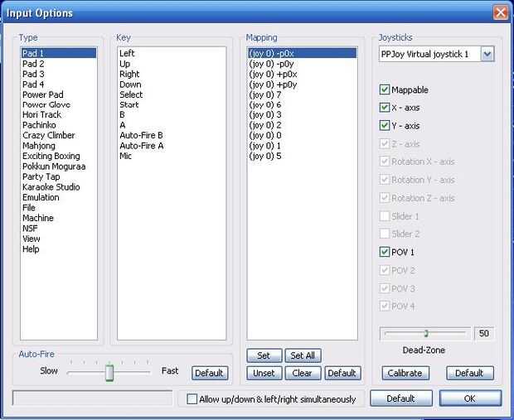This screenshot has width=514, height=420.
Task: Select B in Key list
Action: coord(172,114)
